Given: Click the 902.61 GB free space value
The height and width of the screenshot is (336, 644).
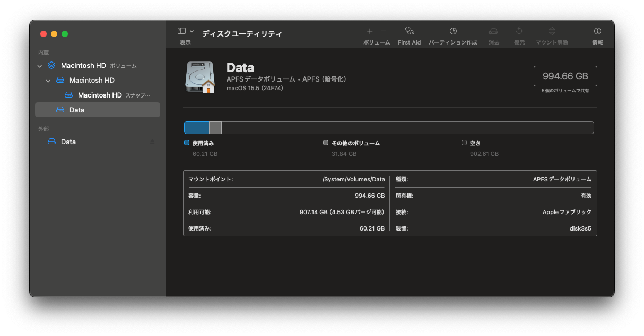Looking at the screenshot, I should [x=484, y=154].
